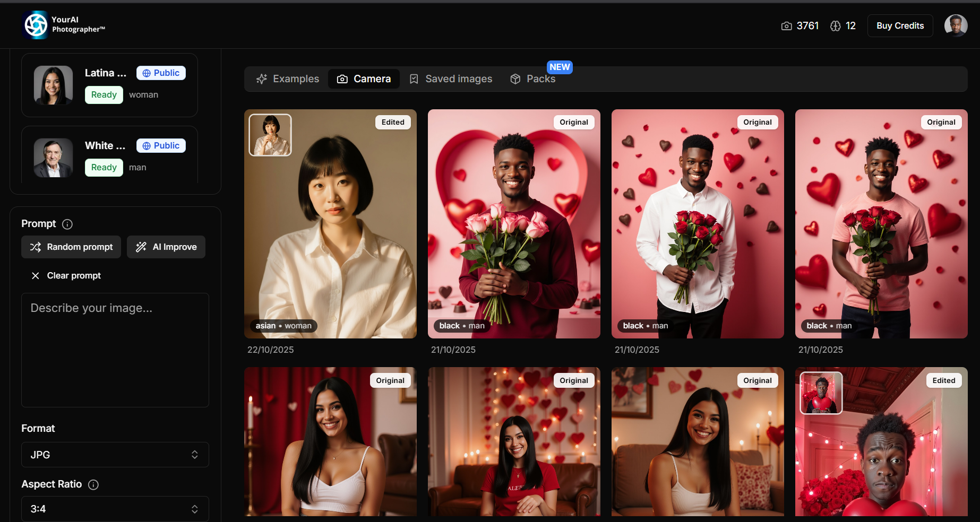Click the magic wand icon on AI Improve
Image resolution: width=980 pixels, height=522 pixels.
(x=140, y=247)
